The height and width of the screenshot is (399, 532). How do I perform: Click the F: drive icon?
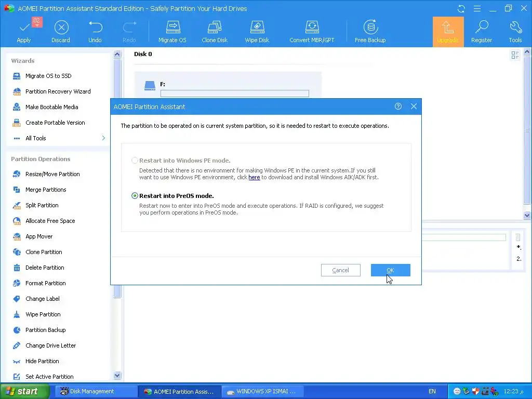click(150, 86)
